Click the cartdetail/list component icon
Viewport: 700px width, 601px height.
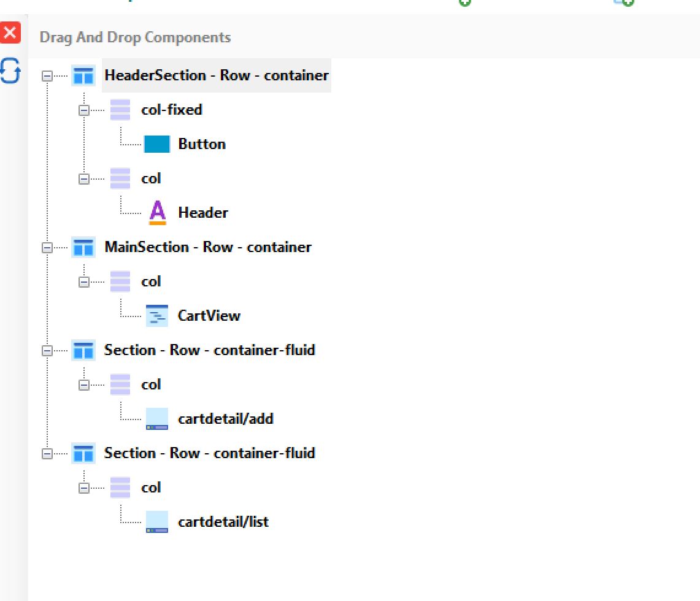pos(157,523)
